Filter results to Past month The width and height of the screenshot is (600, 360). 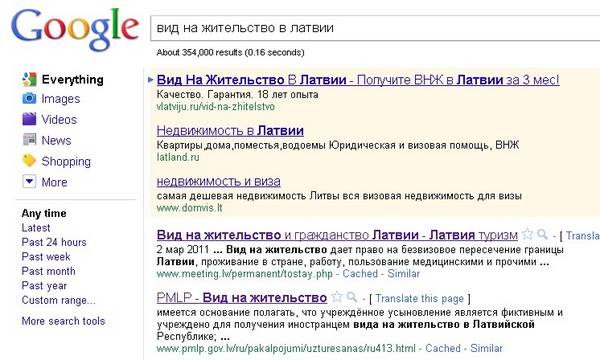(49, 271)
